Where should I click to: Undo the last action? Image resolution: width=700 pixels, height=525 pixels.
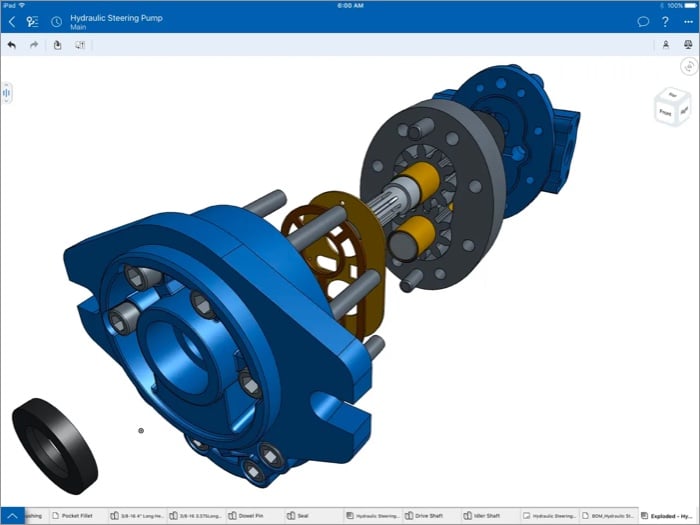click(12, 45)
